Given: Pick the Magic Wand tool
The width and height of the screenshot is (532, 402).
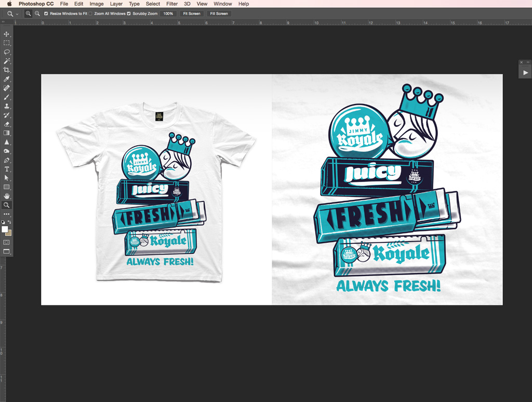Looking at the screenshot, I should pyautogui.click(x=7, y=61).
